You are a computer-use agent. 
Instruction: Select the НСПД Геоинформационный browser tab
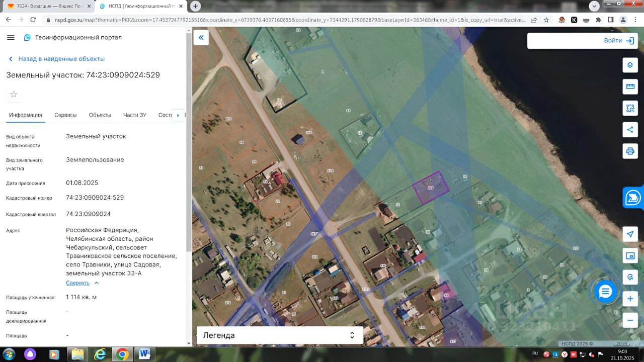[141, 6]
